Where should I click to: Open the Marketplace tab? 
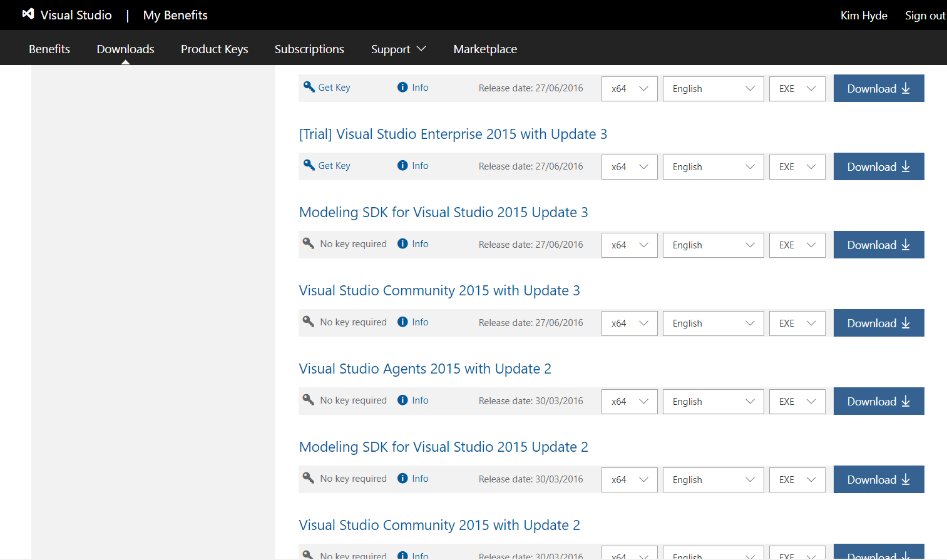(485, 49)
